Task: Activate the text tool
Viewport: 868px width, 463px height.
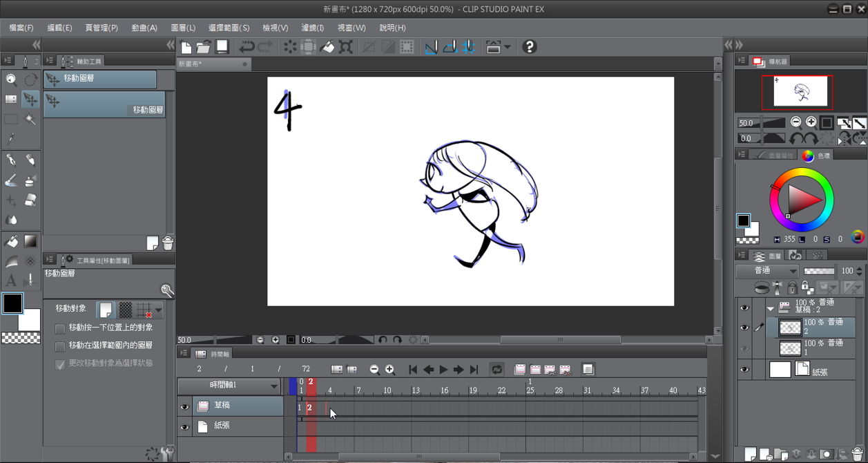Action: (11, 281)
